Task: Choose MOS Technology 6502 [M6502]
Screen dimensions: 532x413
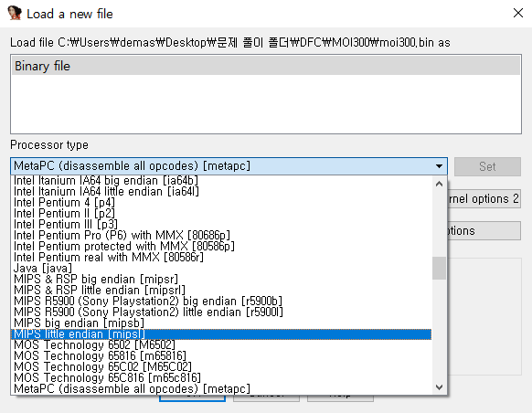Action: [x=222, y=344]
